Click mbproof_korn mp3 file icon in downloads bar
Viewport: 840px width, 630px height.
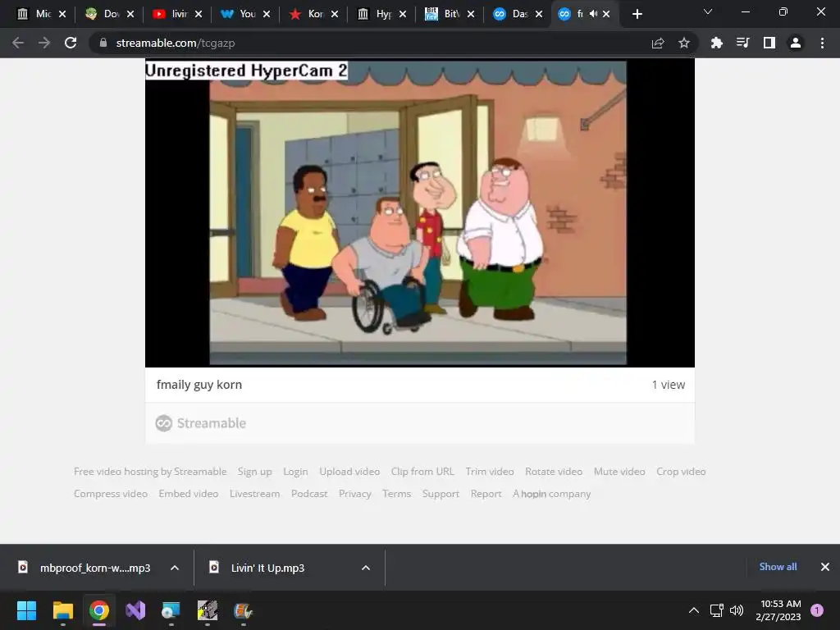(x=22, y=568)
